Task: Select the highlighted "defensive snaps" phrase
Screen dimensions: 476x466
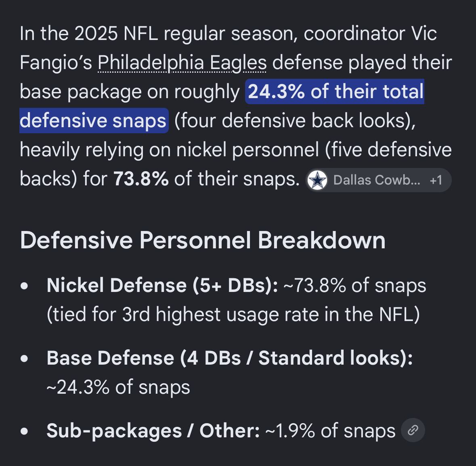Action: 94,120
